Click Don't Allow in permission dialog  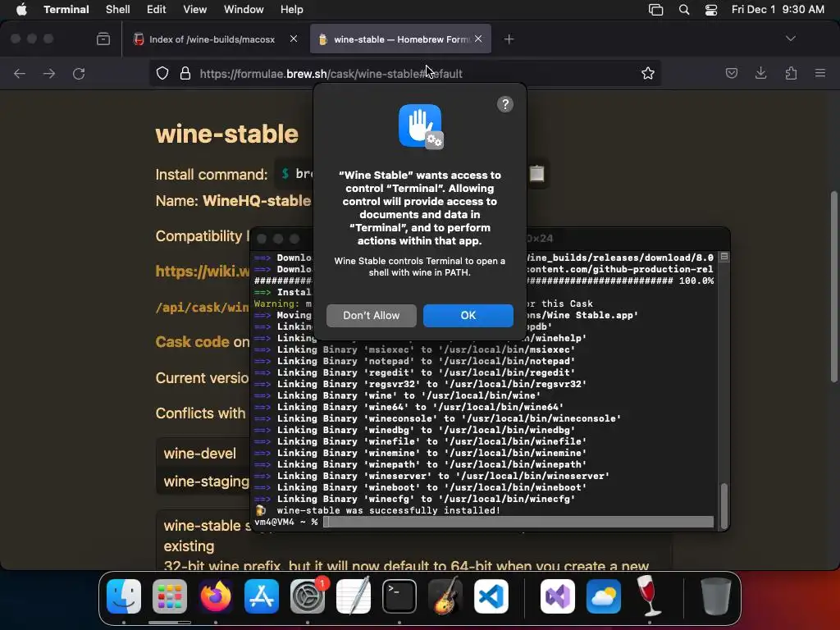pos(372,316)
